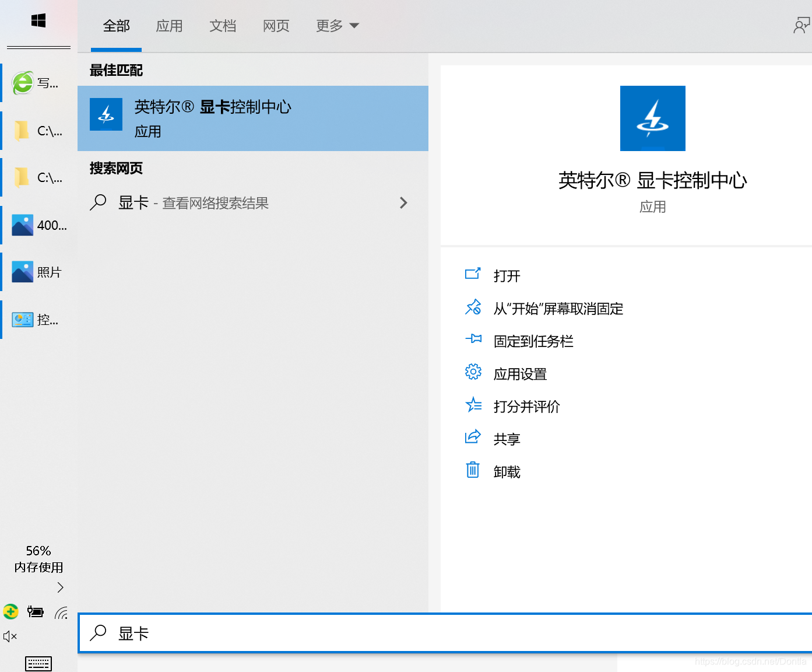Click the 搜索网页 heading
The height and width of the screenshot is (672, 812).
coord(116,168)
